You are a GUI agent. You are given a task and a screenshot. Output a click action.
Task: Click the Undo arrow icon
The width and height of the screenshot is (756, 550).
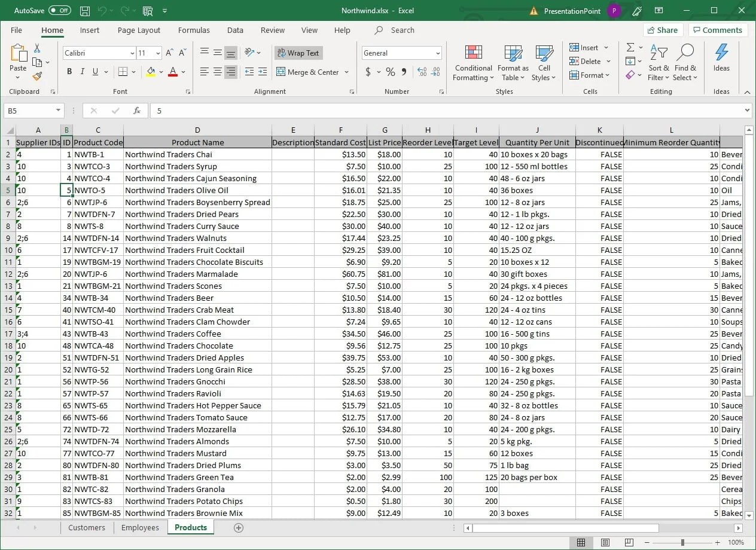(x=102, y=11)
